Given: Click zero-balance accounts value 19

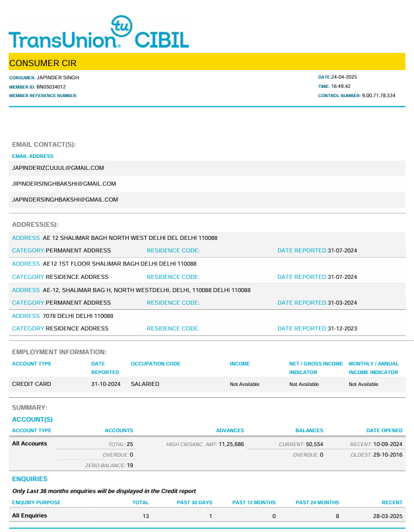Looking at the screenshot, I should (x=130, y=465).
